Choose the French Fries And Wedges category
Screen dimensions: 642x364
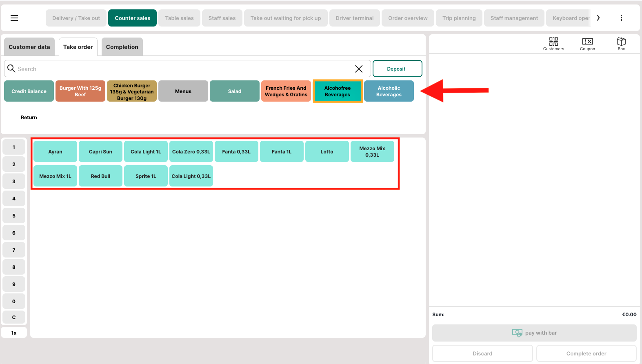[286, 91]
